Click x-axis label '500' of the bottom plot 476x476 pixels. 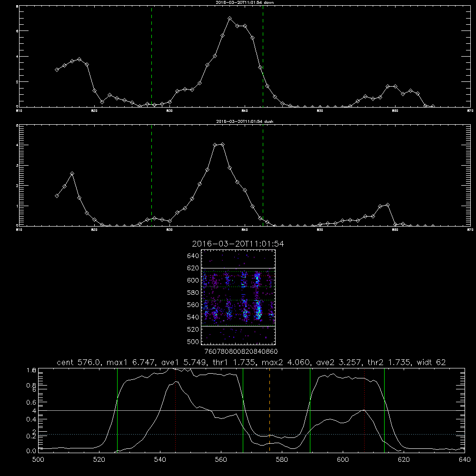(38, 460)
